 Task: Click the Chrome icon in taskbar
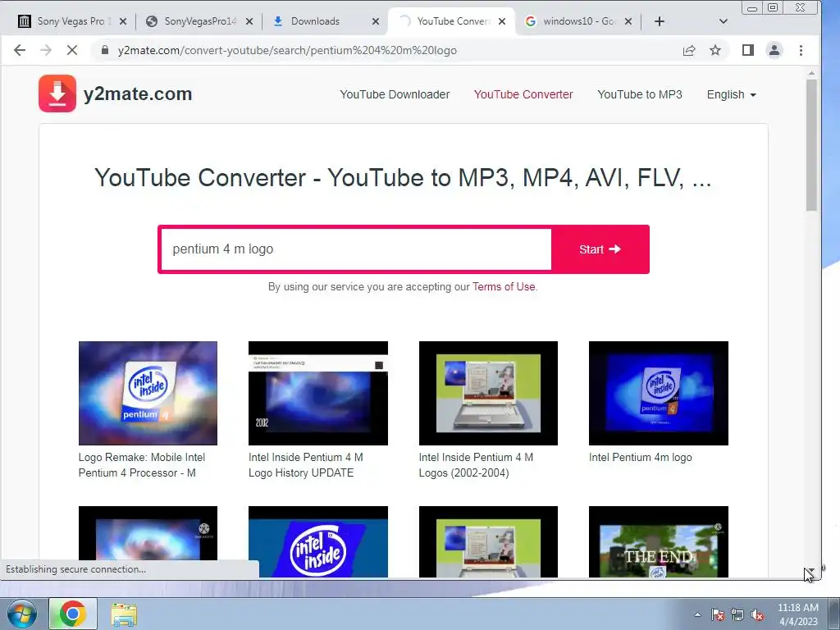73,614
